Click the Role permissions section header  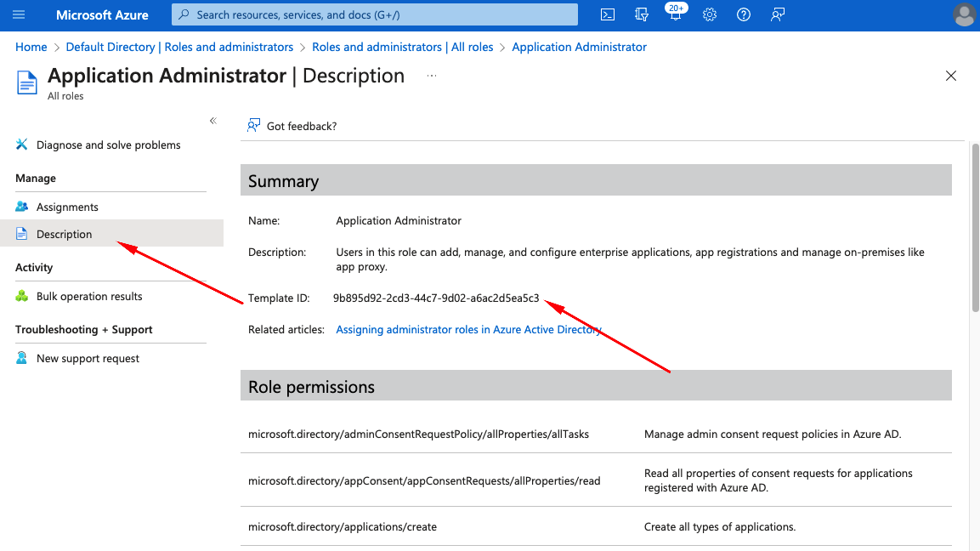tap(596, 386)
